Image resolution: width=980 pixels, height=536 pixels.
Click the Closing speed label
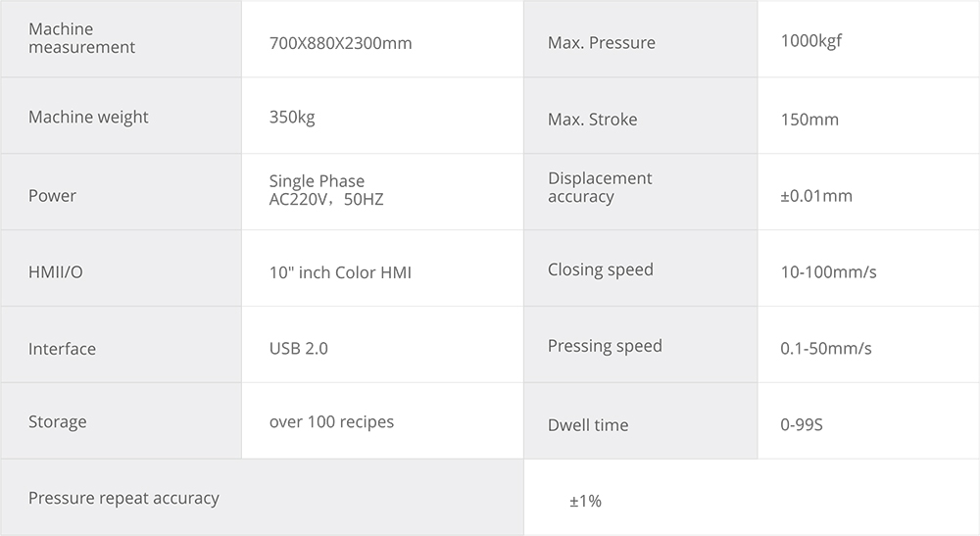point(600,269)
